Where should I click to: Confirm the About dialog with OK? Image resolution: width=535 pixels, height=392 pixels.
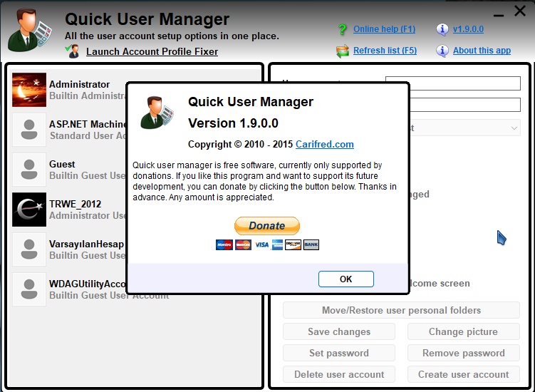click(346, 279)
